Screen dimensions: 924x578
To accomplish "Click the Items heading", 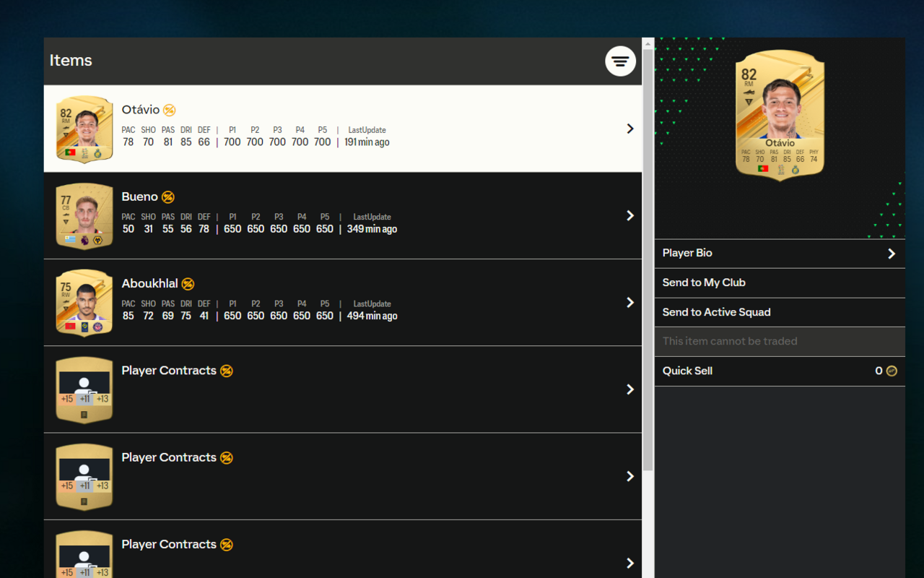I will (71, 61).
